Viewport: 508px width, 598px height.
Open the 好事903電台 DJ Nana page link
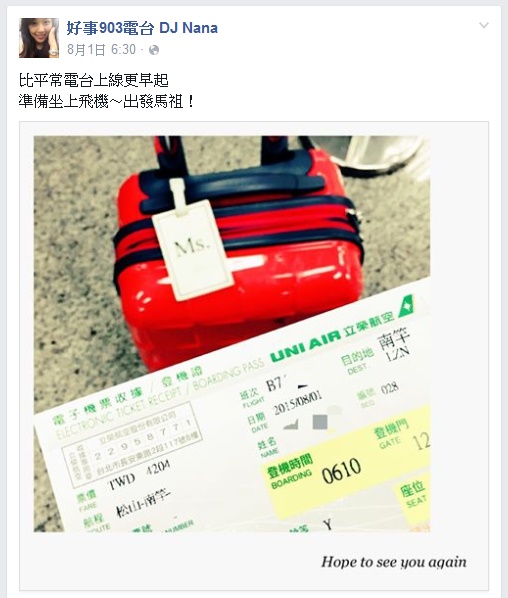click(142, 28)
